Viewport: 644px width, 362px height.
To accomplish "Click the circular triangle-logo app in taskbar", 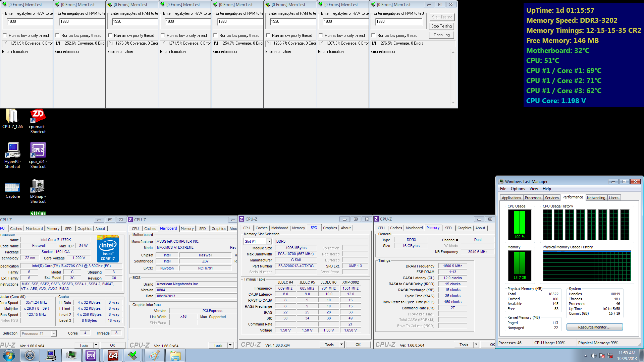I will point(30,355).
